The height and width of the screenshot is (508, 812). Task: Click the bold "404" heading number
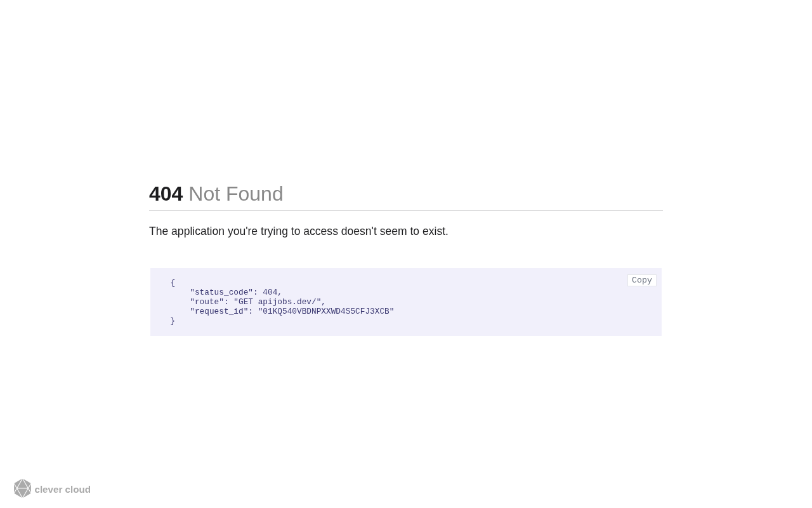166,194
